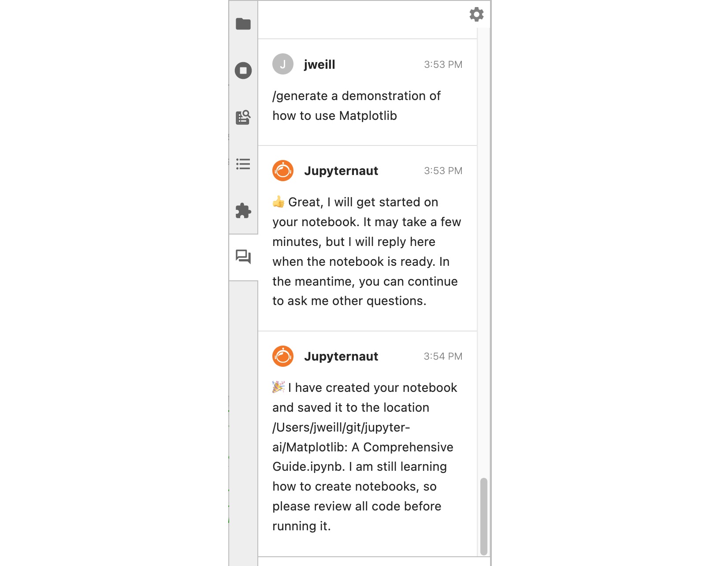Open the Extension Manager puzzle icon

[x=243, y=211]
